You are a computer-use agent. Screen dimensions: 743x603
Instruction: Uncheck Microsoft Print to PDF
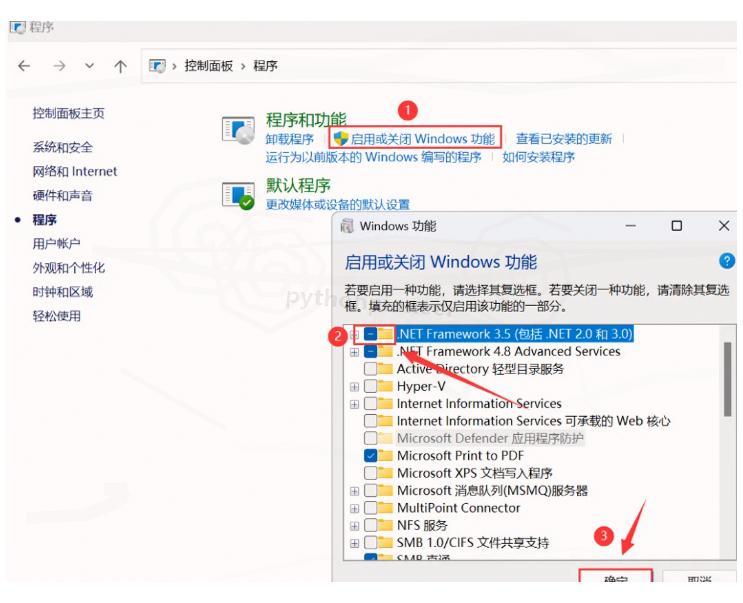coord(371,456)
